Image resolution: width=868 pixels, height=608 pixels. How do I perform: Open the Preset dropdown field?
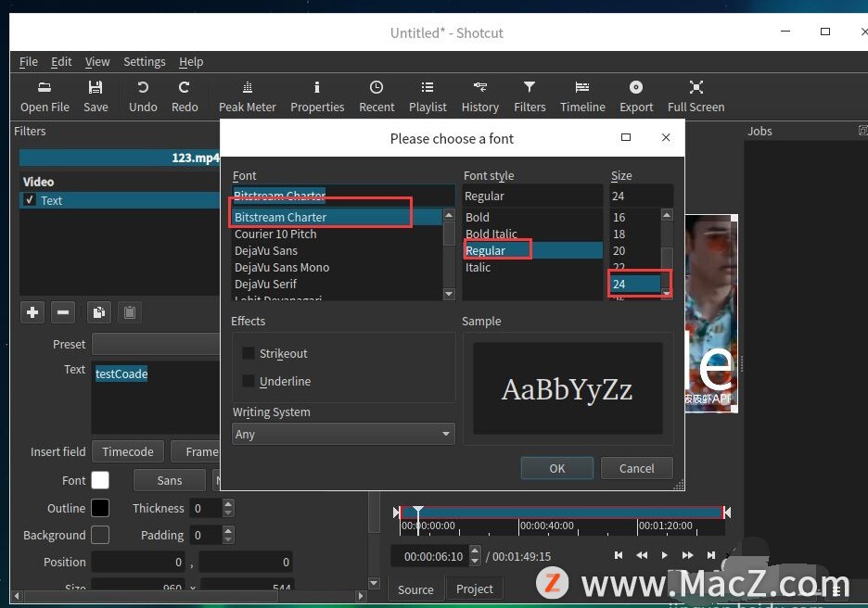tap(156, 344)
